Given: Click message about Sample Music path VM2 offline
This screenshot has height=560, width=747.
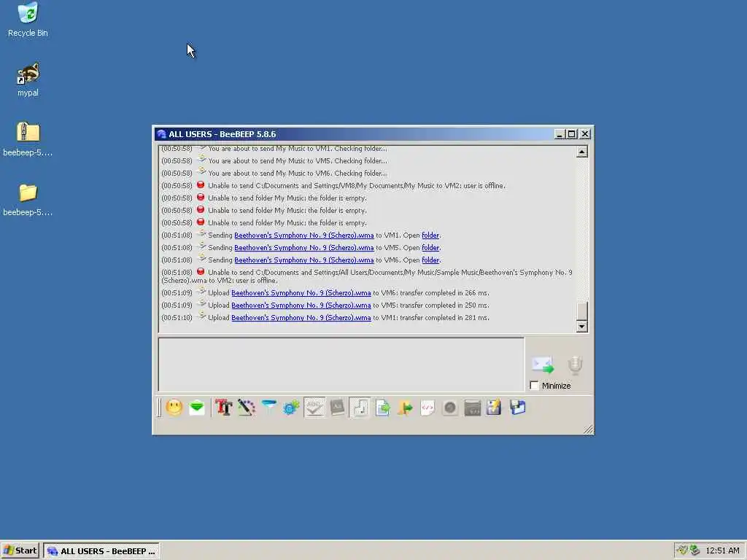Looking at the screenshot, I should [367, 276].
